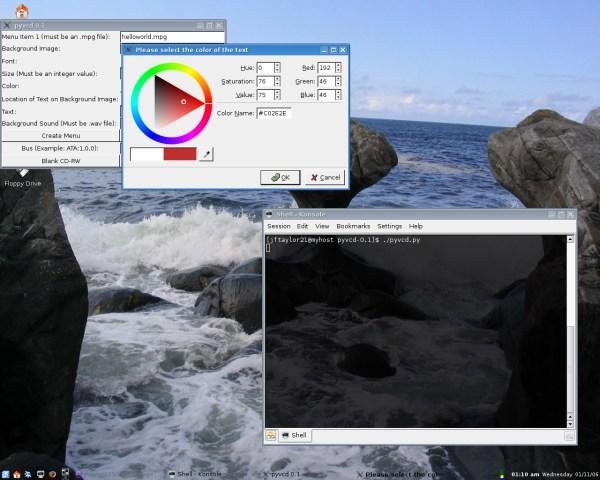Switch to Please select the color taskbar entry
Image resolution: width=600 pixels, height=480 pixels.
[x=398, y=475]
